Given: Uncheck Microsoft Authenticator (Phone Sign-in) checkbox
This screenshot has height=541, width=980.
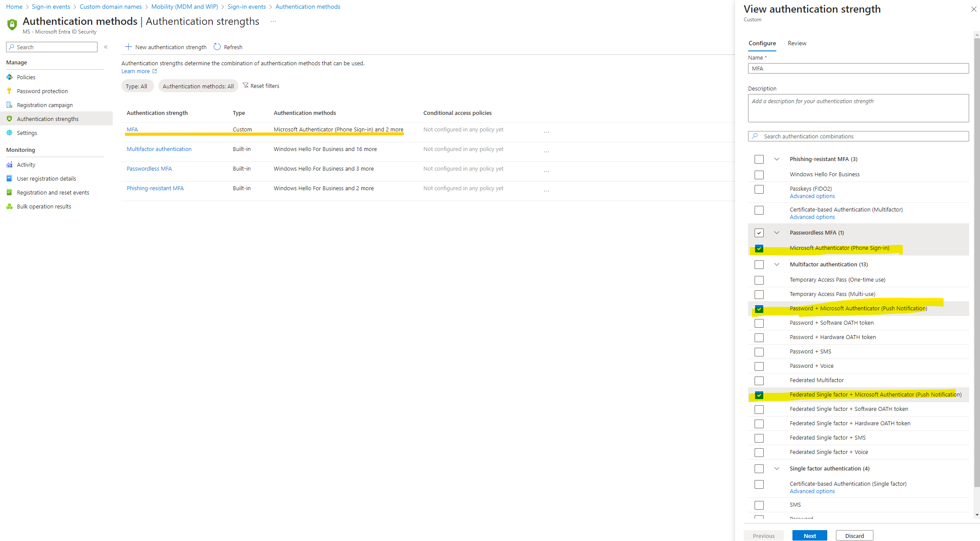Looking at the screenshot, I should 759,248.
